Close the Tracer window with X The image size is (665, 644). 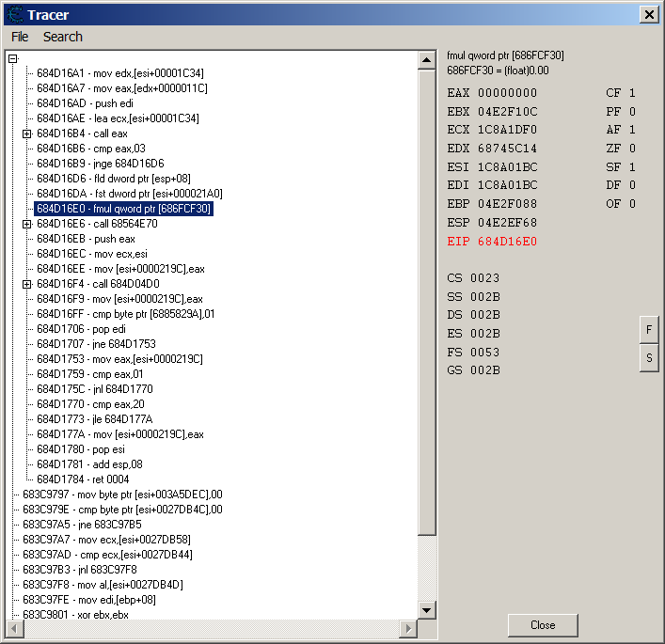(648, 14)
